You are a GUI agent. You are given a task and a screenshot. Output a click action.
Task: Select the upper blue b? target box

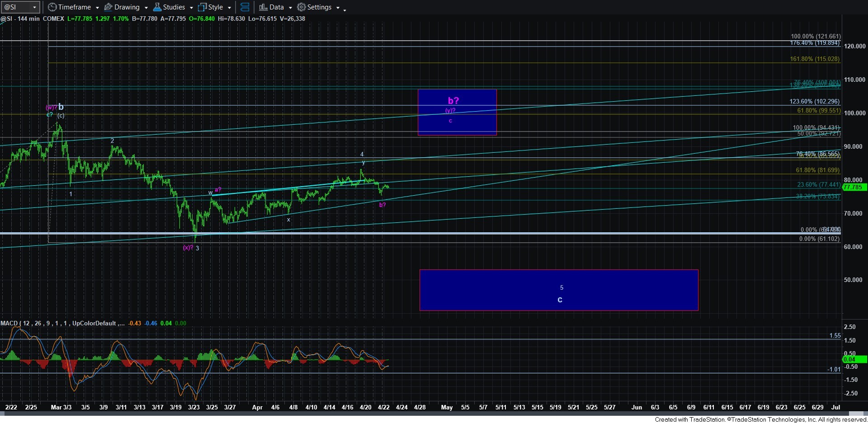(457, 112)
